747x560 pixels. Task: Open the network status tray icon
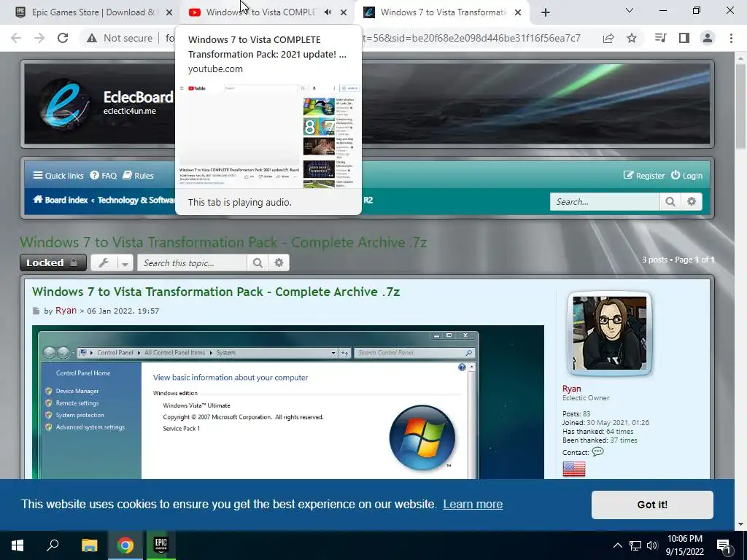[635, 545]
